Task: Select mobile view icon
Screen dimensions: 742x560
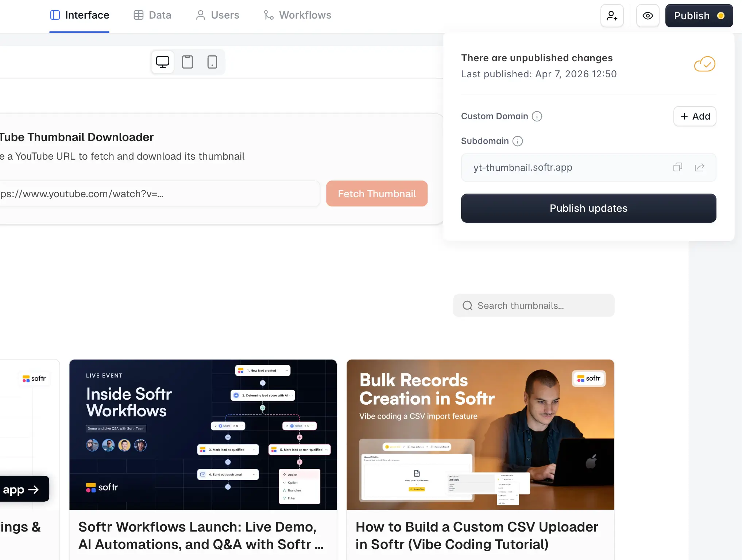Action: (x=212, y=62)
